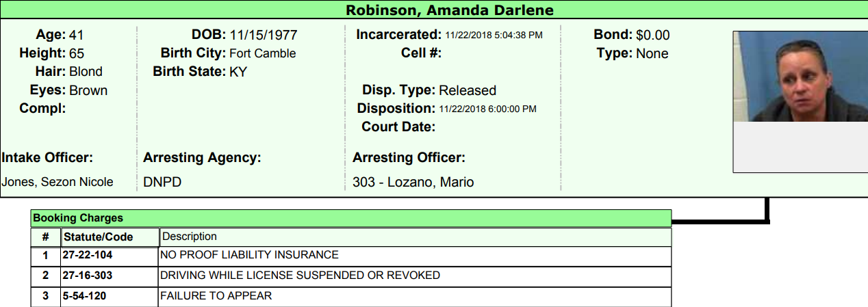The height and width of the screenshot is (307, 868).
Task: Click the Birth City value Fort Camble
Action: [x=262, y=53]
